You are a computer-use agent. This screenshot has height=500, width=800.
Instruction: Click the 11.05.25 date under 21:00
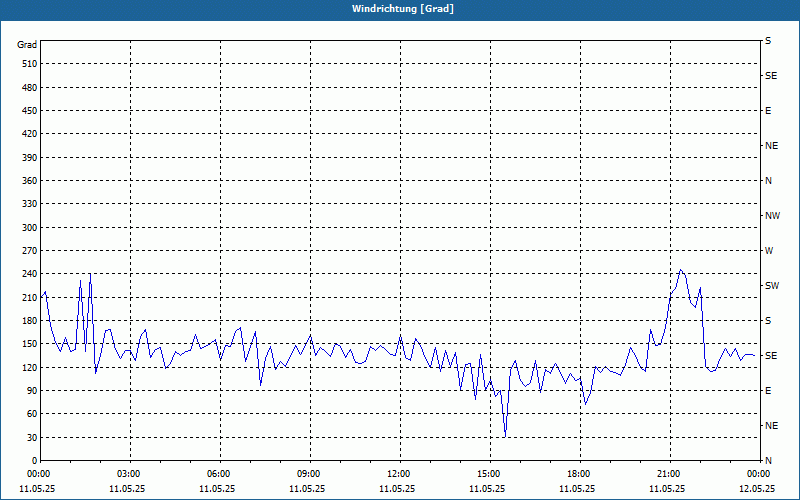click(x=667, y=489)
